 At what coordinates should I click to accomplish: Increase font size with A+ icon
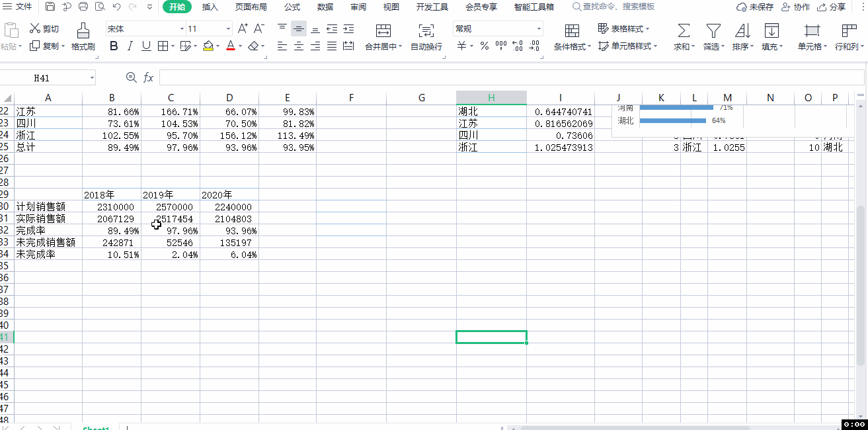click(243, 28)
